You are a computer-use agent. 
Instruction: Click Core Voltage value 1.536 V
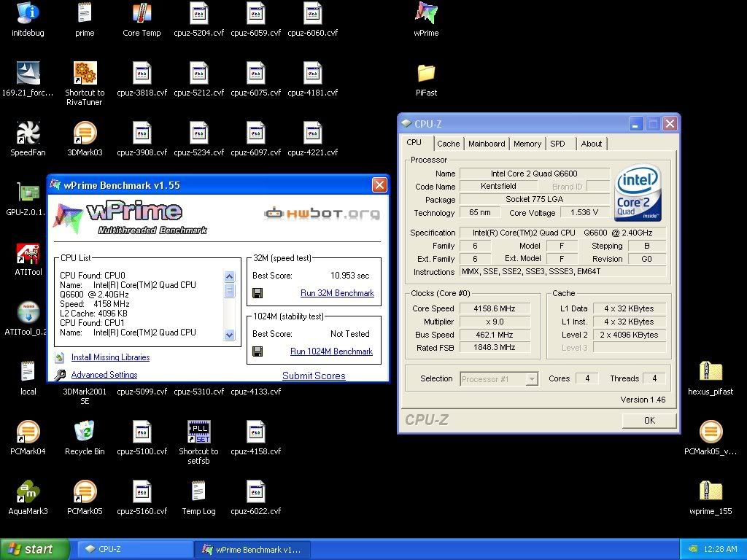[x=584, y=212]
